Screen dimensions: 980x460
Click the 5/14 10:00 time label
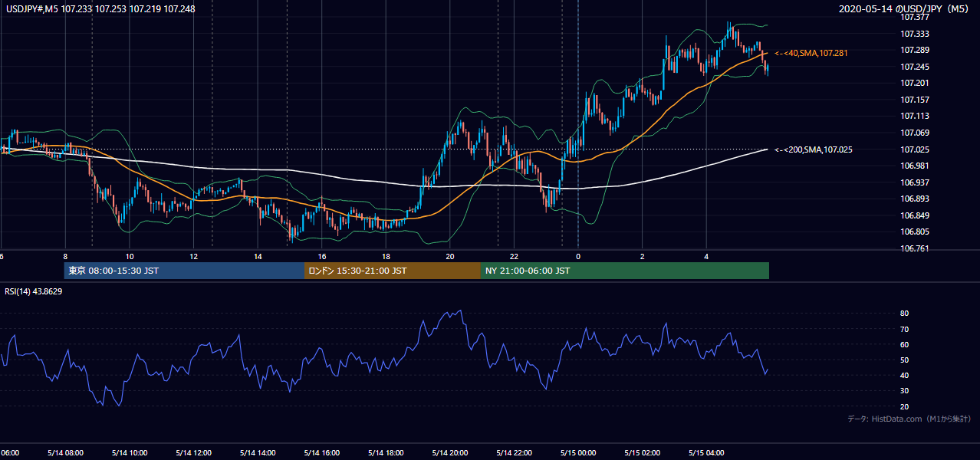pyautogui.click(x=130, y=452)
